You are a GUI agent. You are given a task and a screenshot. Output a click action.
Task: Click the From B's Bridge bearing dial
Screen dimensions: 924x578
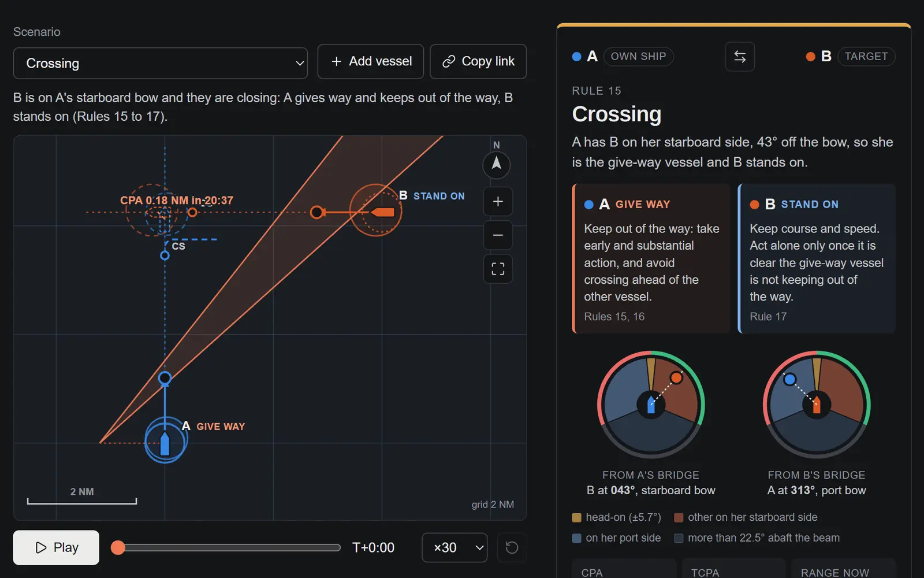pos(817,404)
